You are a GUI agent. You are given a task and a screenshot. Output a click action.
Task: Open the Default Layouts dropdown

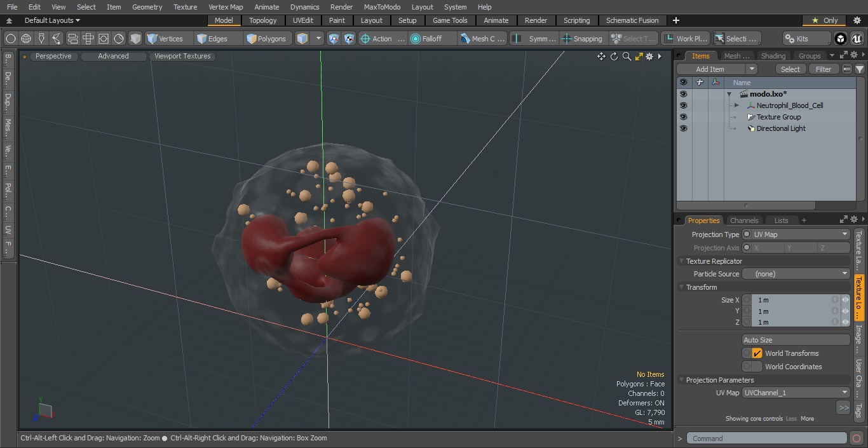tap(52, 20)
